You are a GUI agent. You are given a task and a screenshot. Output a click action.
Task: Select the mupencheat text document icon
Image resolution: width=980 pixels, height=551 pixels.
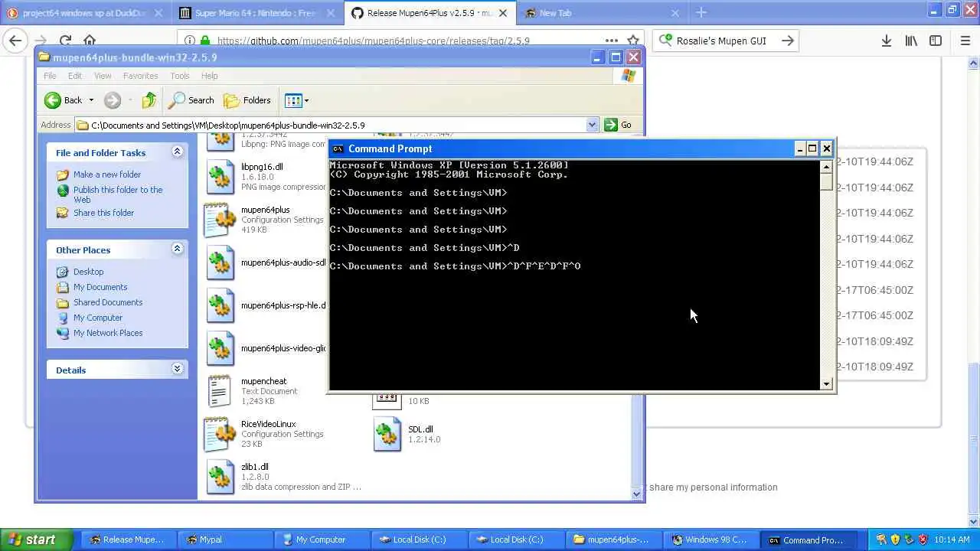coord(220,391)
